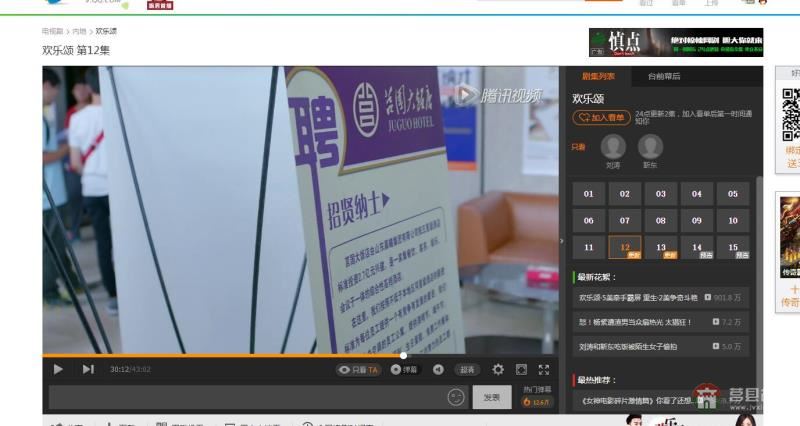Viewport: 800px width, 426px height.
Task: Toggle the 只看TA eye filter
Action: (358, 370)
